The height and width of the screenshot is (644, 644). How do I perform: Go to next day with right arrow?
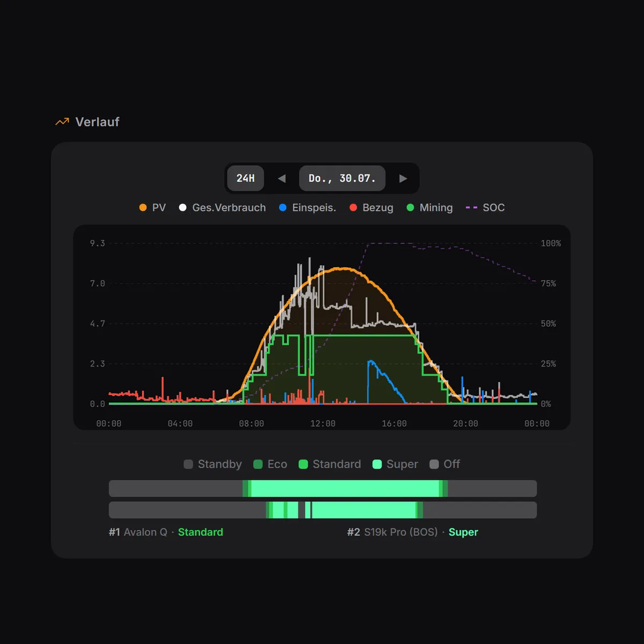pos(403,178)
